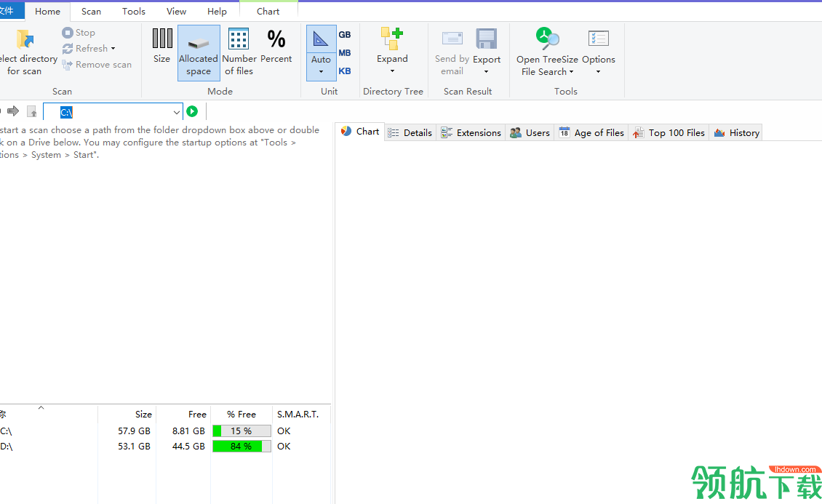Open the File Search dropdown arrow
Screen dimensions: 822x504
pyautogui.click(x=572, y=72)
